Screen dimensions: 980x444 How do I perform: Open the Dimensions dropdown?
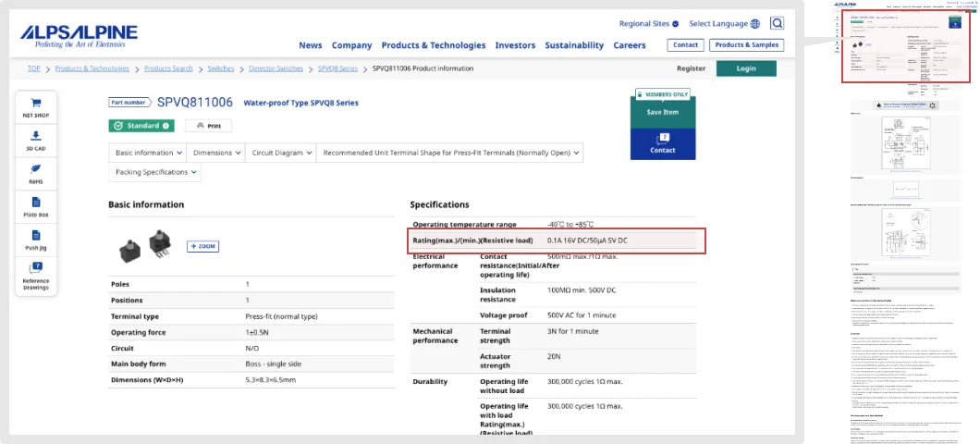(x=217, y=153)
